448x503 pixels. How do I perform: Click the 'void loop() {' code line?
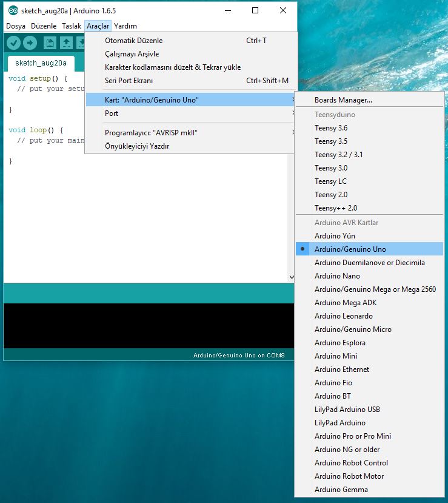[x=36, y=130]
